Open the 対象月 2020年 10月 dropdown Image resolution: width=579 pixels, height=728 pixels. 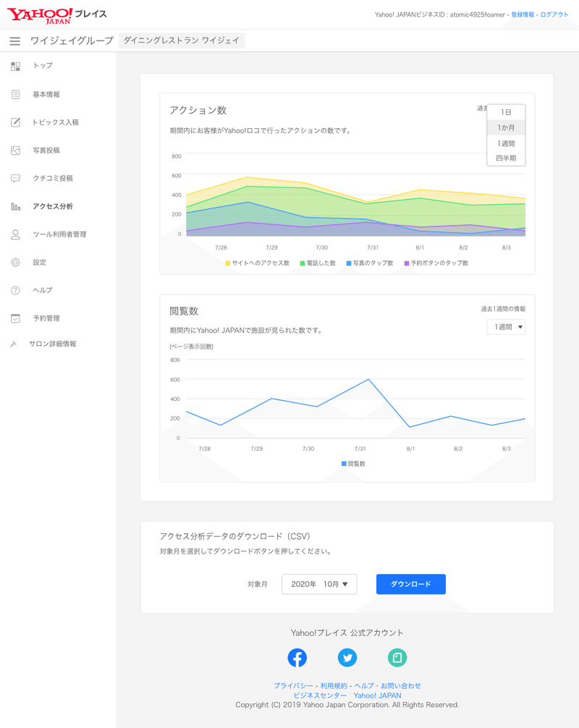click(319, 584)
